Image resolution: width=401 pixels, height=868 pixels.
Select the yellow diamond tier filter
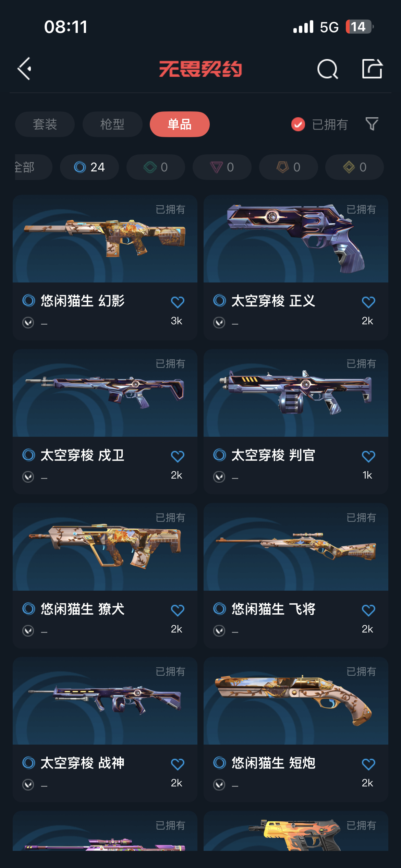[354, 167]
